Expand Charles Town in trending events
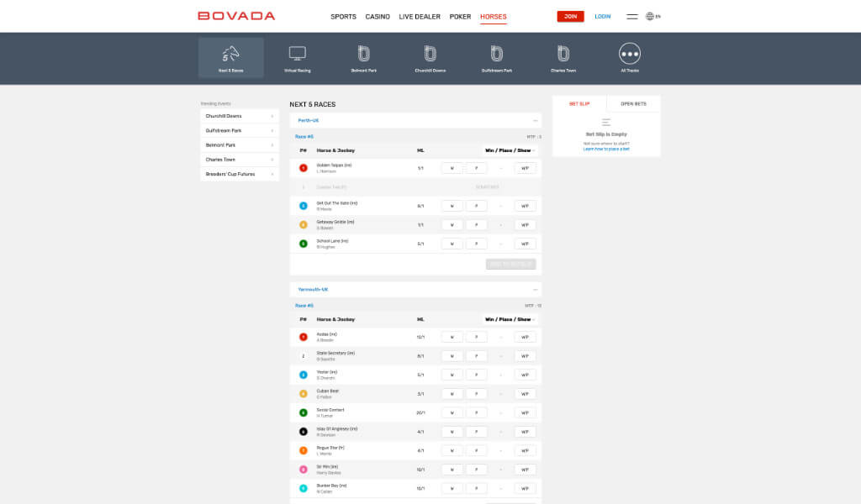The width and height of the screenshot is (861, 504). tap(240, 160)
